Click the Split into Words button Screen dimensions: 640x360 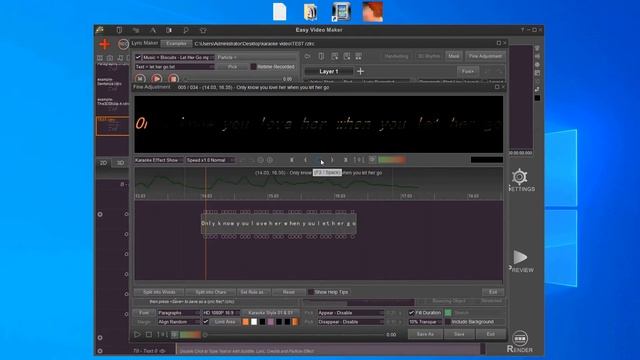[159, 292]
